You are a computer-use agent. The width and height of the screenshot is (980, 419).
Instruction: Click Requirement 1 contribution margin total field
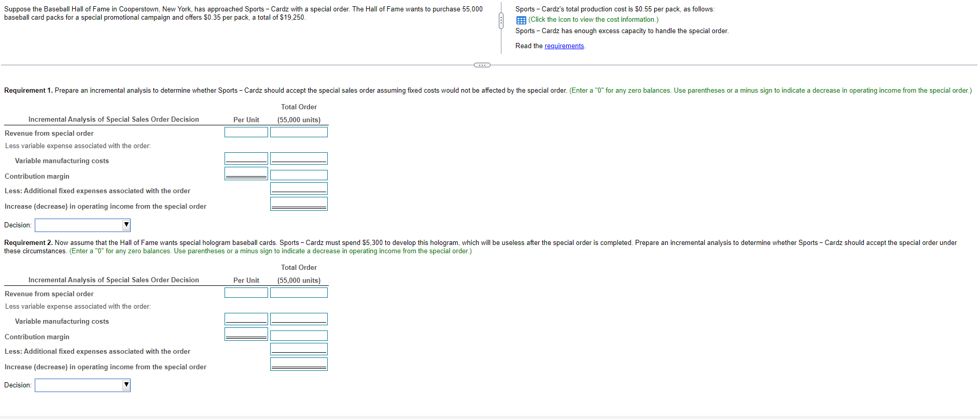[299, 175]
